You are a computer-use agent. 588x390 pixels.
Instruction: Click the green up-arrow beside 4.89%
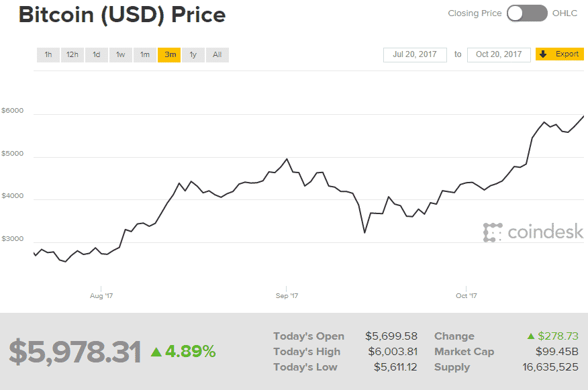(156, 351)
